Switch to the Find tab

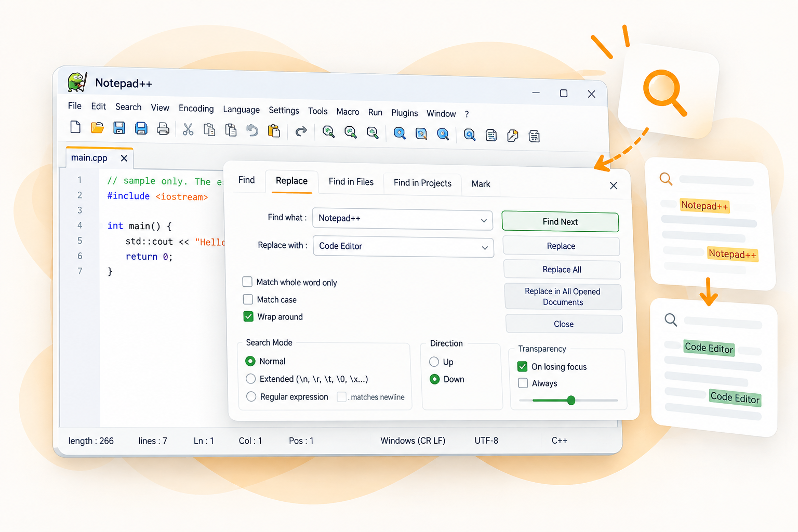point(247,180)
